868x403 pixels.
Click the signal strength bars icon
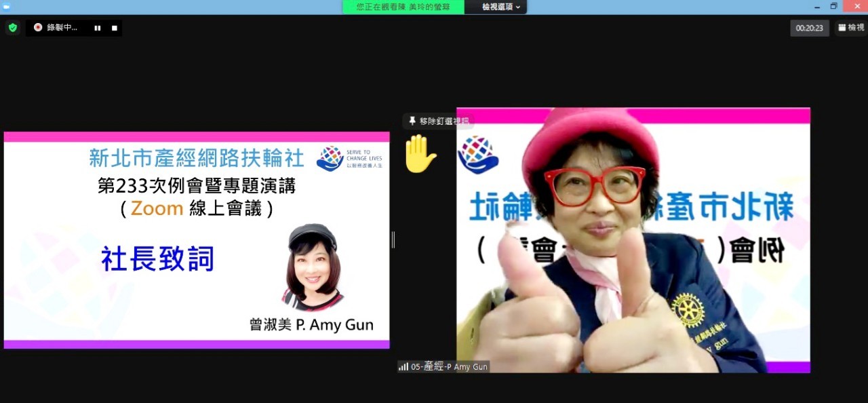403,366
